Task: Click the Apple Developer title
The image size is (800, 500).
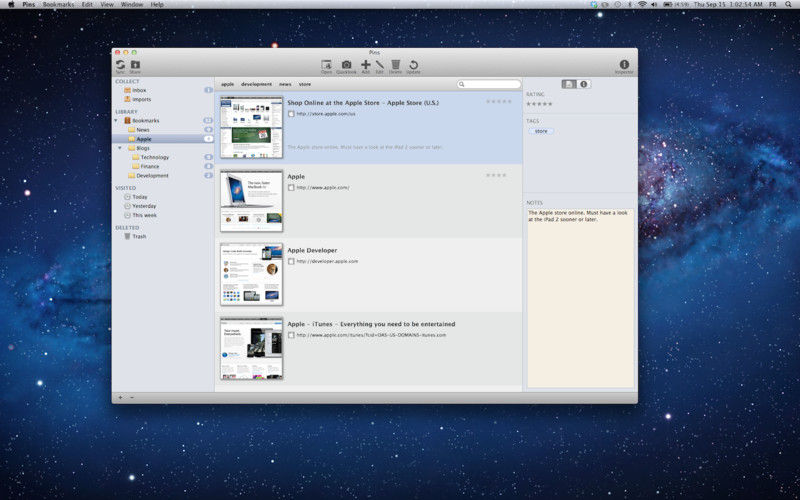Action: tap(312, 251)
